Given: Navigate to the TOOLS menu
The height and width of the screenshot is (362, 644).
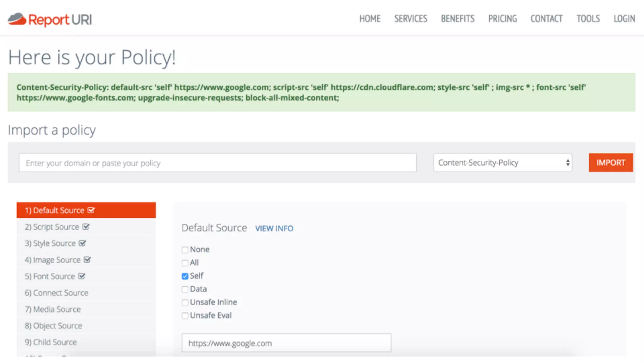Looking at the screenshot, I should 588,19.
